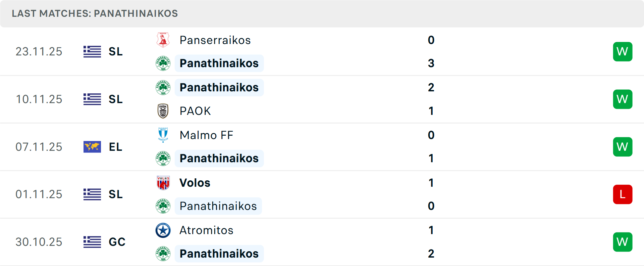Click the Malmo FF crest

[x=163, y=135]
